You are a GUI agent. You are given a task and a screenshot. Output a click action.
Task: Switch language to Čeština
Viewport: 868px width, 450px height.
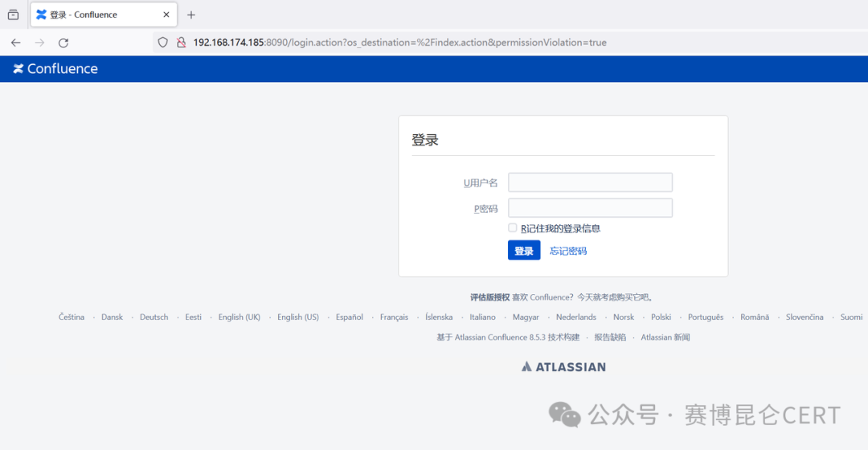[72, 317]
